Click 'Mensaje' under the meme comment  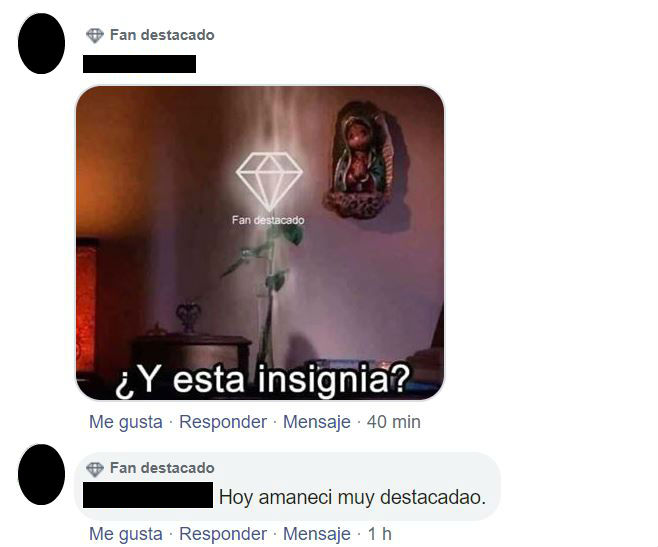pyautogui.click(x=317, y=422)
